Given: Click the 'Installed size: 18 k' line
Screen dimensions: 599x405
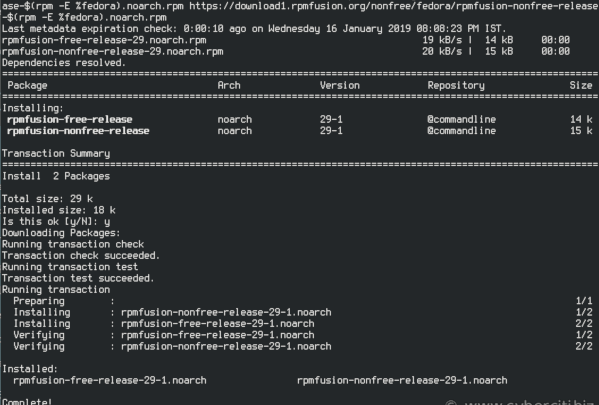Looking at the screenshot, I should [59, 210].
